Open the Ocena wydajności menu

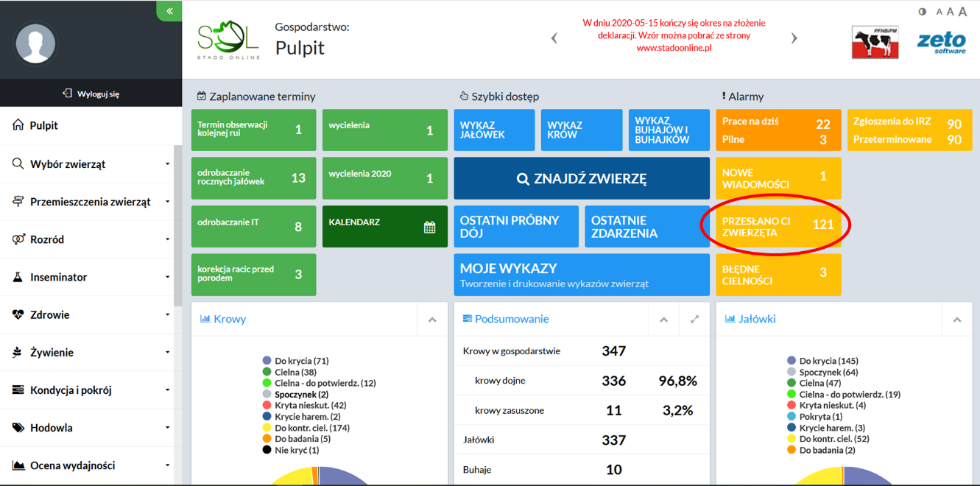pyautogui.click(x=87, y=465)
